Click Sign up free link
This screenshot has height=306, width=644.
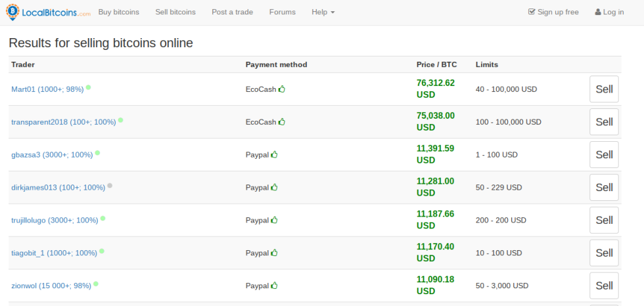point(553,12)
